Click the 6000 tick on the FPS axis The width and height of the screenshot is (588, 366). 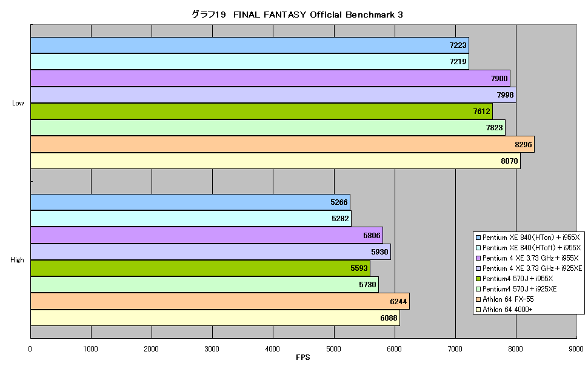click(x=394, y=349)
